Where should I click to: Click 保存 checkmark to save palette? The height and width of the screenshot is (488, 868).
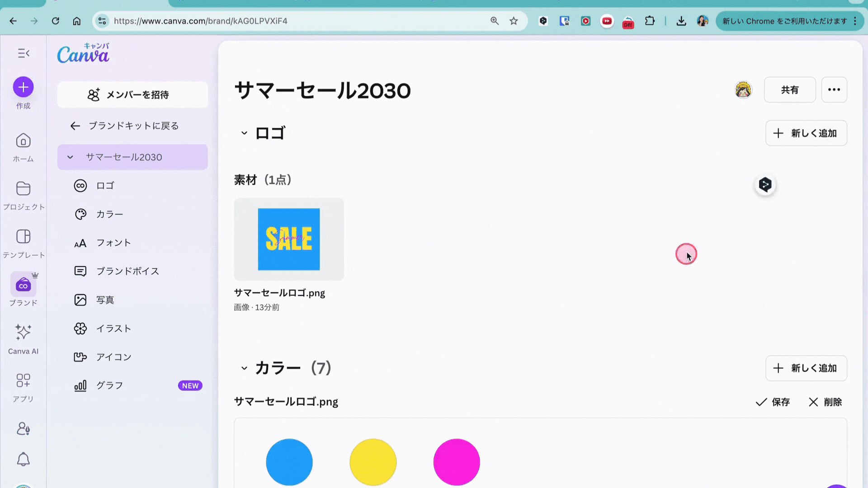pos(773,402)
